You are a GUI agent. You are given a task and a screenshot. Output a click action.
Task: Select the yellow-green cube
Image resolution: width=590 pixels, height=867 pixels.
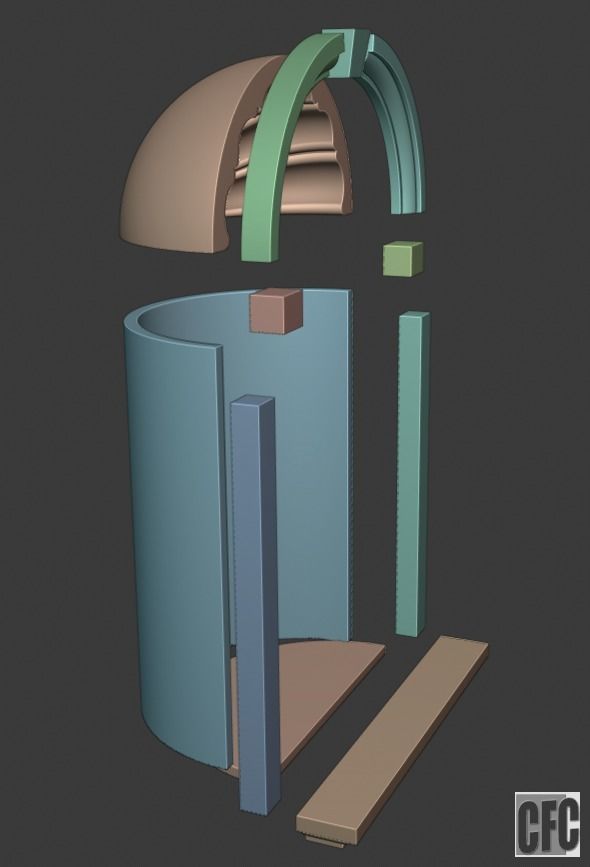click(403, 259)
